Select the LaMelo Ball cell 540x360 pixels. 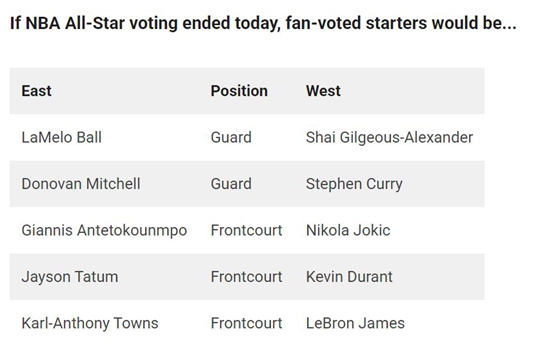tap(61, 137)
